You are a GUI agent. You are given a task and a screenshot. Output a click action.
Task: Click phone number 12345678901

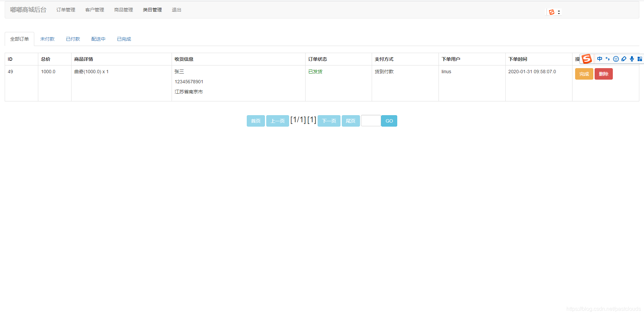click(x=189, y=82)
